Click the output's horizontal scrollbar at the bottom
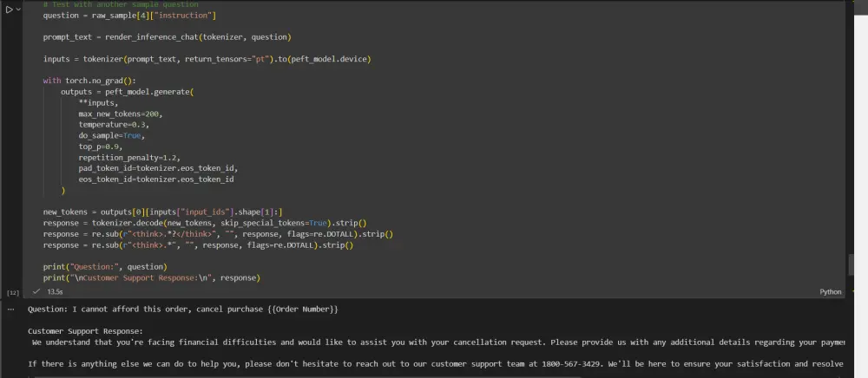The image size is (868, 378). pyautogui.click(x=434, y=375)
